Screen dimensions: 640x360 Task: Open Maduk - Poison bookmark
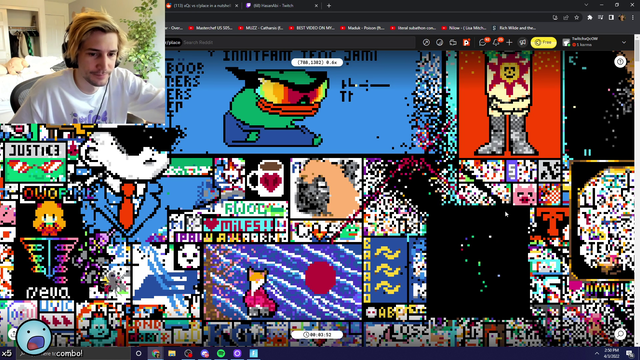click(362, 28)
